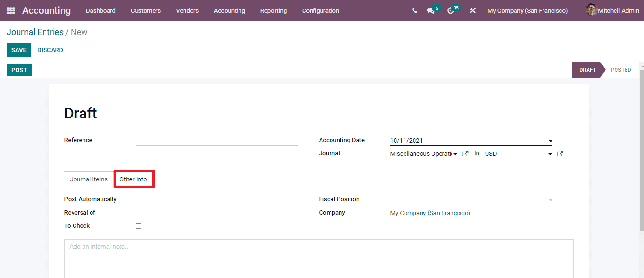Expand the Journal selection dropdown

point(455,153)
